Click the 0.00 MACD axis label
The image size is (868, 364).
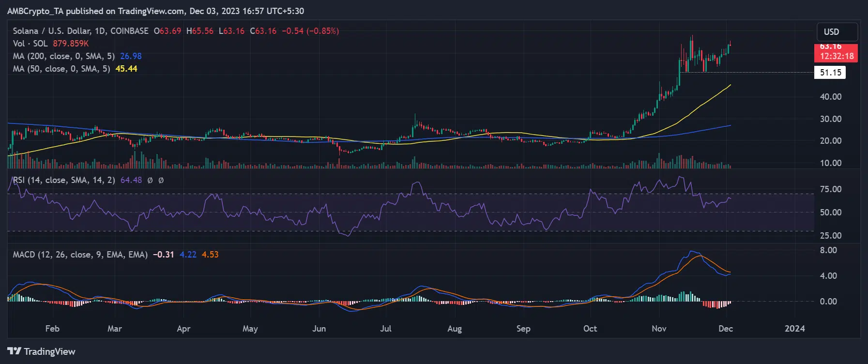tap(828, 302)
